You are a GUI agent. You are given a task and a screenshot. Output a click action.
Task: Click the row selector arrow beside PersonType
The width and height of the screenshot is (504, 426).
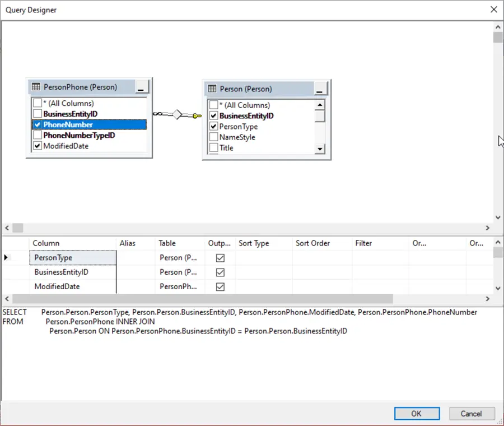[7, 257]
